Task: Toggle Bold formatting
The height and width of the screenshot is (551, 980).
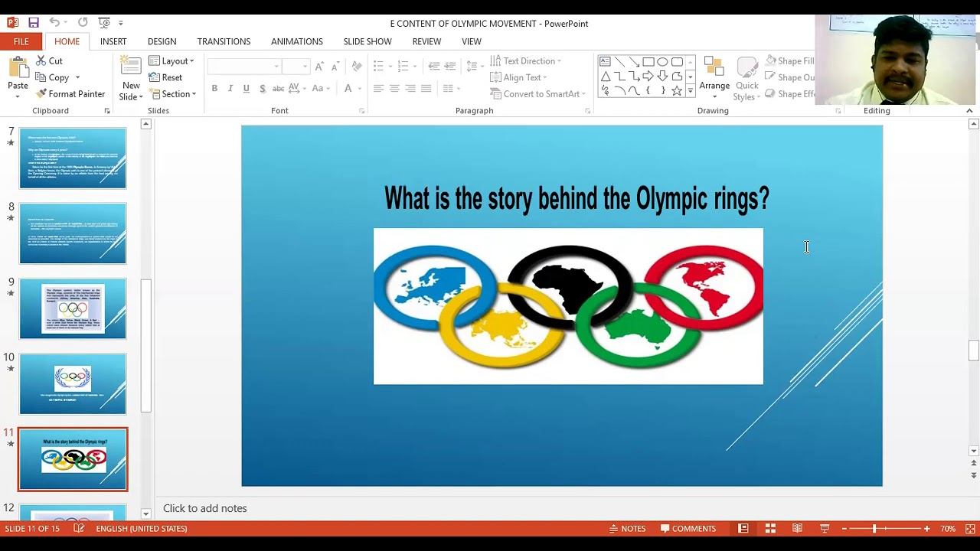Action: click(x=214, y=89)
